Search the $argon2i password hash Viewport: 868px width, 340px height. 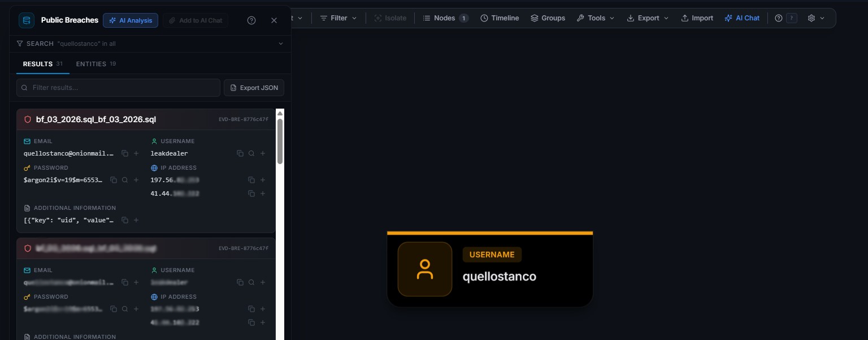click(125, 180)
